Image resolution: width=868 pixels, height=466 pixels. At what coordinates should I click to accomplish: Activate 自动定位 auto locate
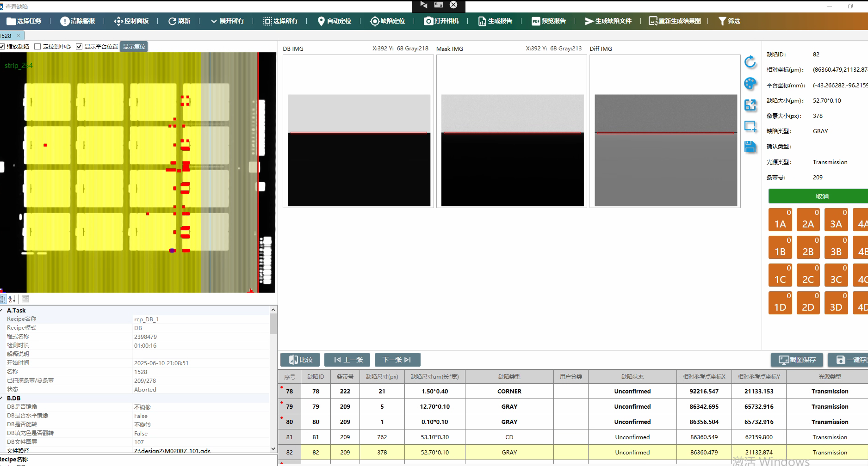point(334,21)
